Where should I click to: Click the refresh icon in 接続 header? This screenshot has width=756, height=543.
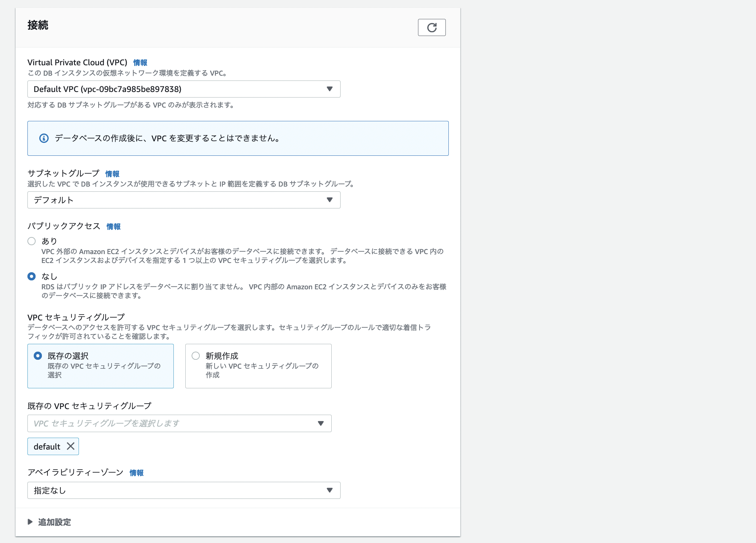point(432,27)
